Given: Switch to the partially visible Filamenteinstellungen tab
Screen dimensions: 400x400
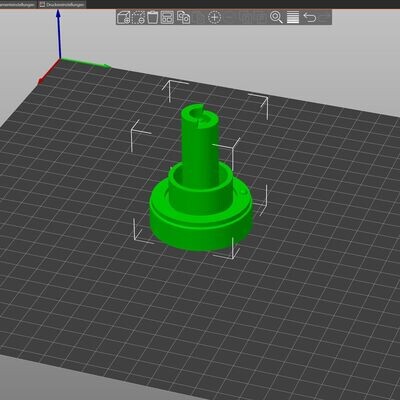Looking at the screenshot, I should 18,5.
